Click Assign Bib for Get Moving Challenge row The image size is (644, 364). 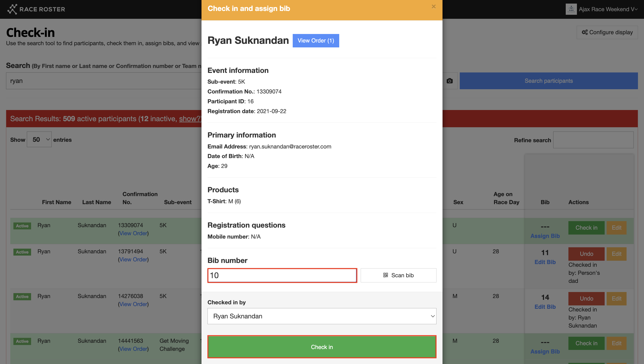point(545,351)
